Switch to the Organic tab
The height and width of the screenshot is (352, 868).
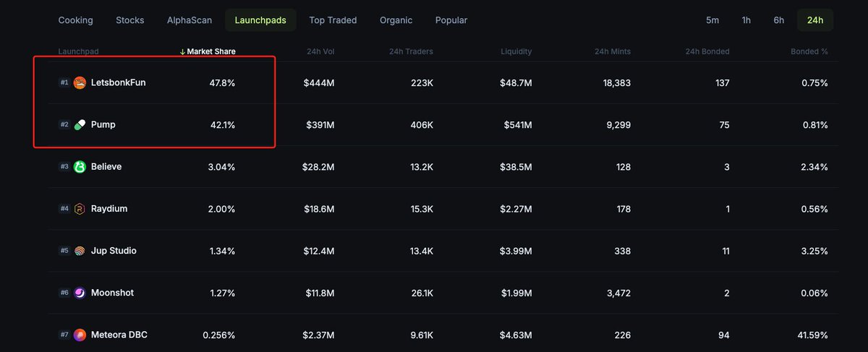pyautogui.click(x=396, y=20)
